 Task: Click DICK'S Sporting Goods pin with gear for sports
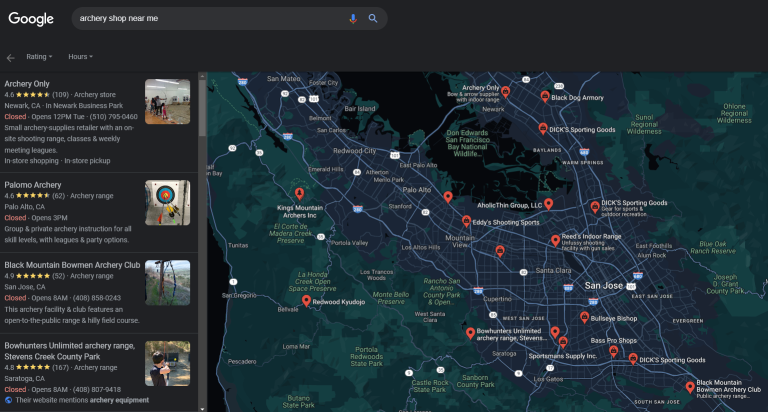pos(595,207)
